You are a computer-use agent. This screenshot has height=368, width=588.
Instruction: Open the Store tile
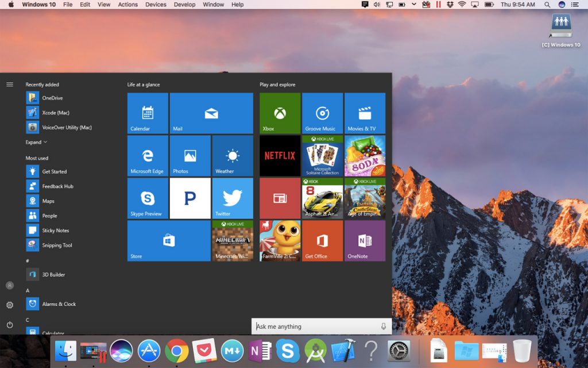(169, 241)
